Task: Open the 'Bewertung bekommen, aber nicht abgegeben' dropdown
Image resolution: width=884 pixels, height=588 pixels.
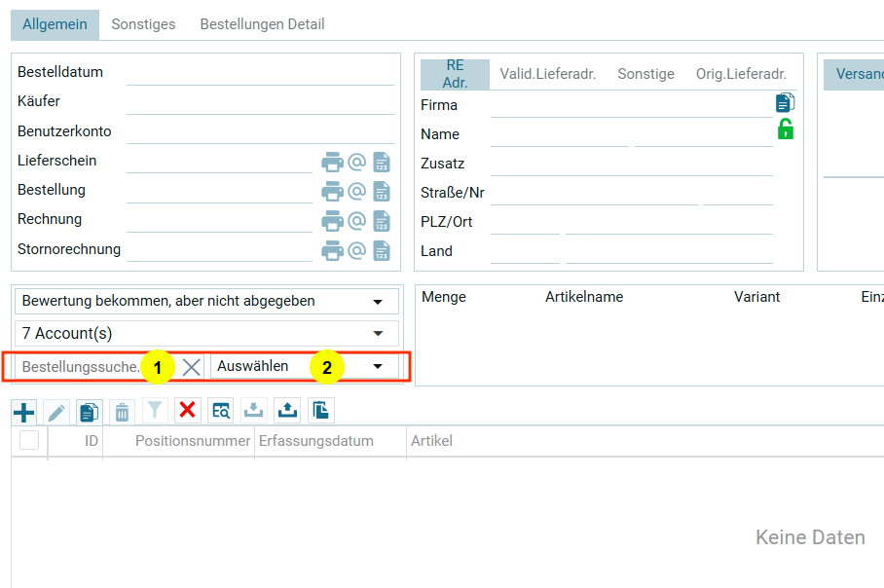Action: [x=206, y=302]
